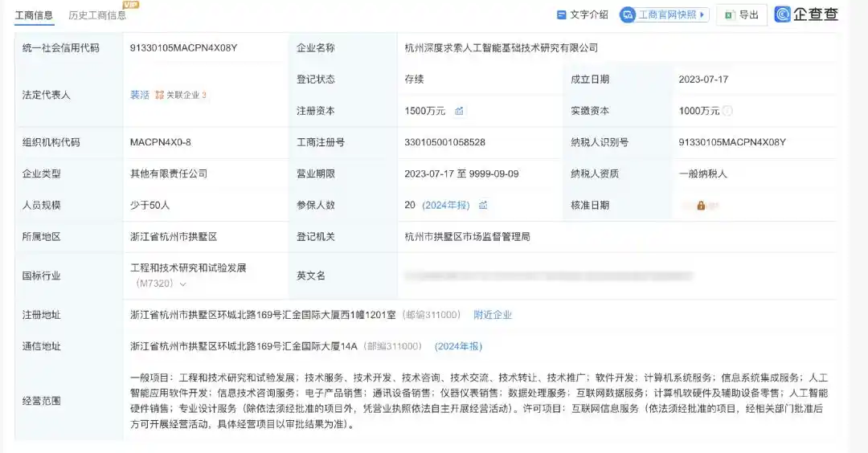This screenshot has height=453, width=868.
Task: Click info icon next to 1000万元
Action: click(727, 111)
